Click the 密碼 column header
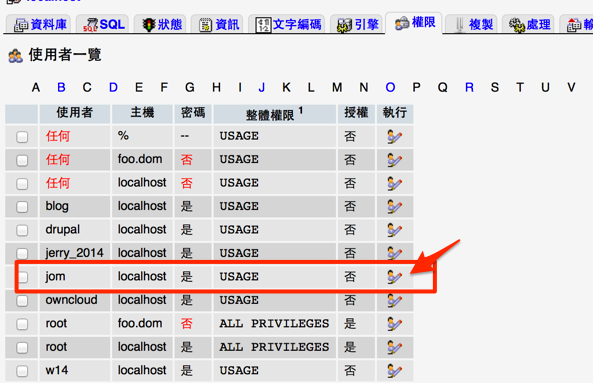The image size is (593, 383). (193, 113)
